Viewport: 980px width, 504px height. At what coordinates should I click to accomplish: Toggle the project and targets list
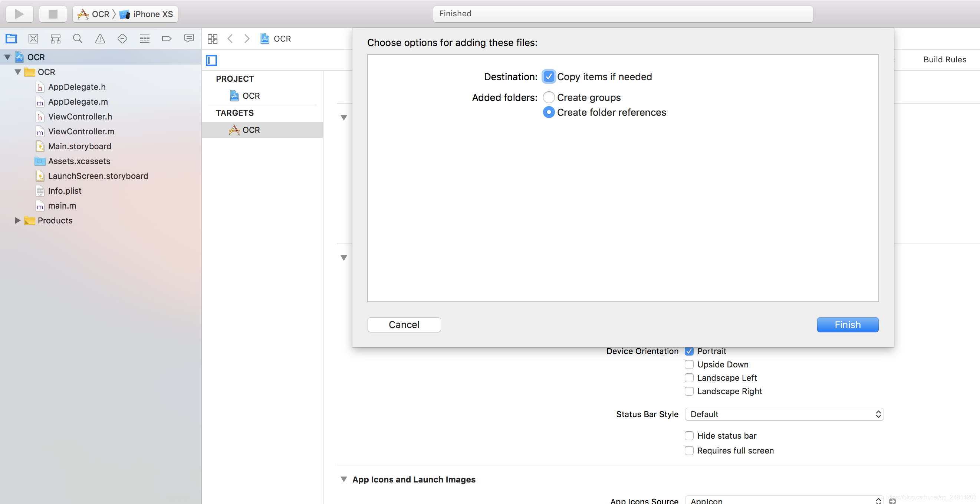click(x=211, y=60)
